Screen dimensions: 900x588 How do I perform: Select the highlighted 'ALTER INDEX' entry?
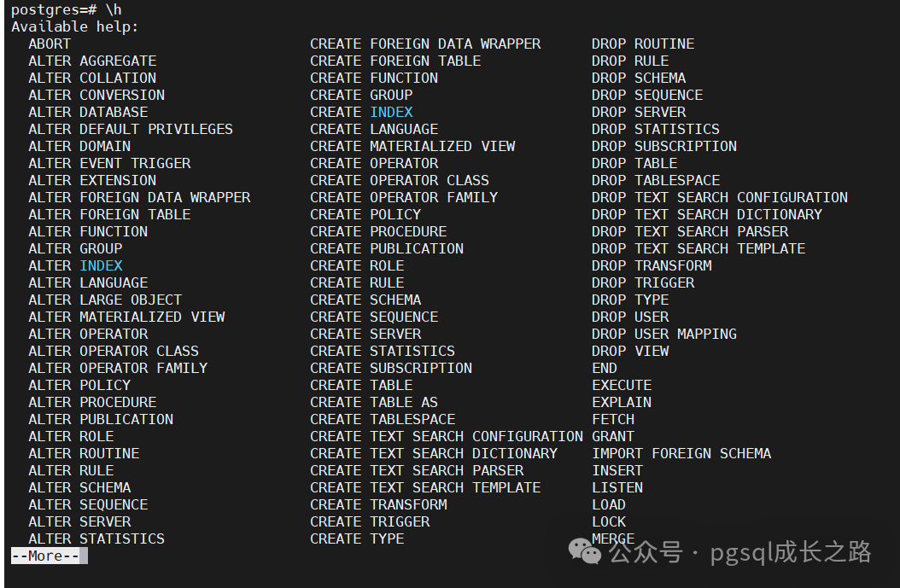click(76, 265)
